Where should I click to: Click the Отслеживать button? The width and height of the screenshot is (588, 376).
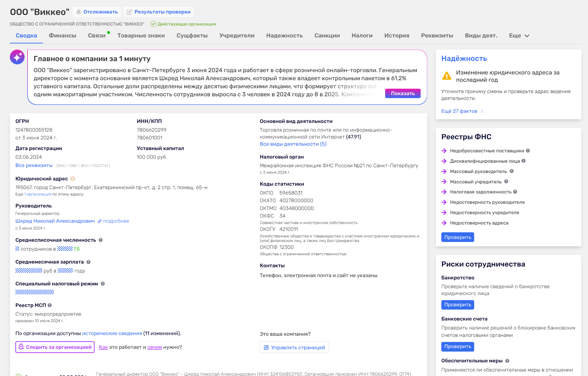(x=97, y=12)
